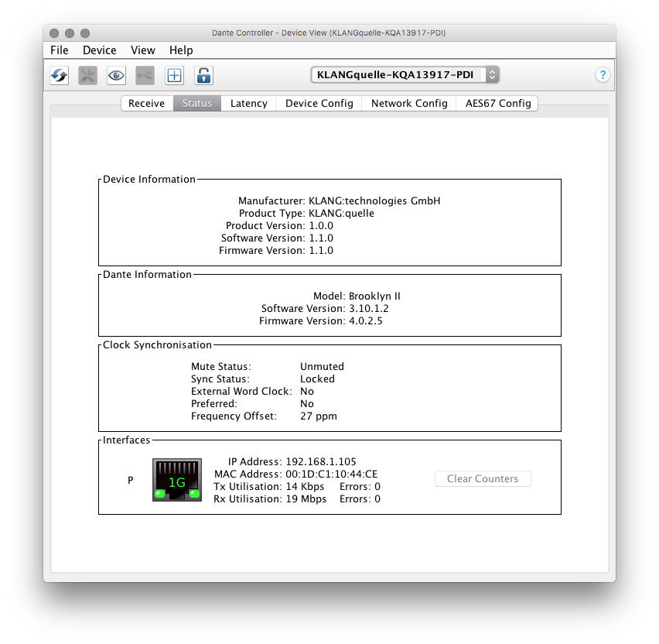Click the 1G Ethernet port icon
The width and height of the screenshot is (659, 644).
pos(177,480)
